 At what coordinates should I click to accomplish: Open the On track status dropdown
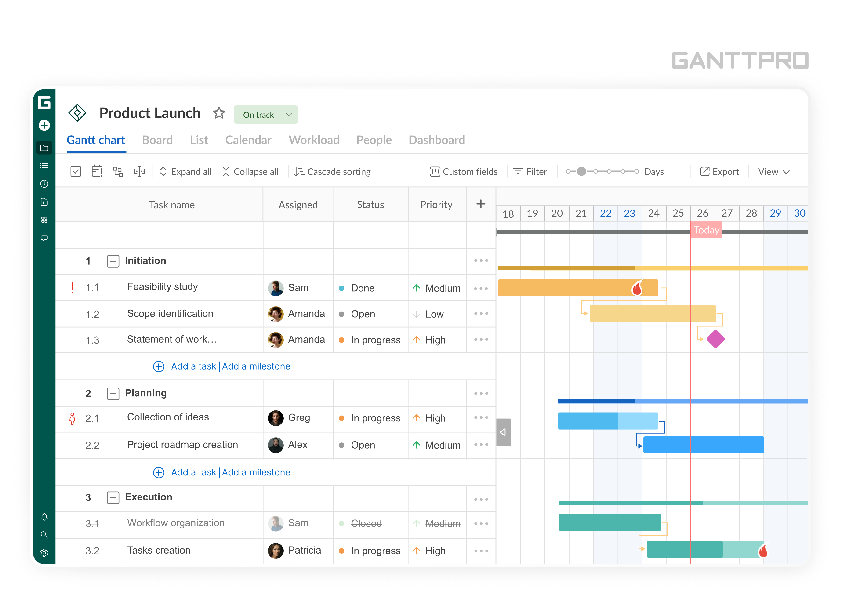[x=265, y=114]
